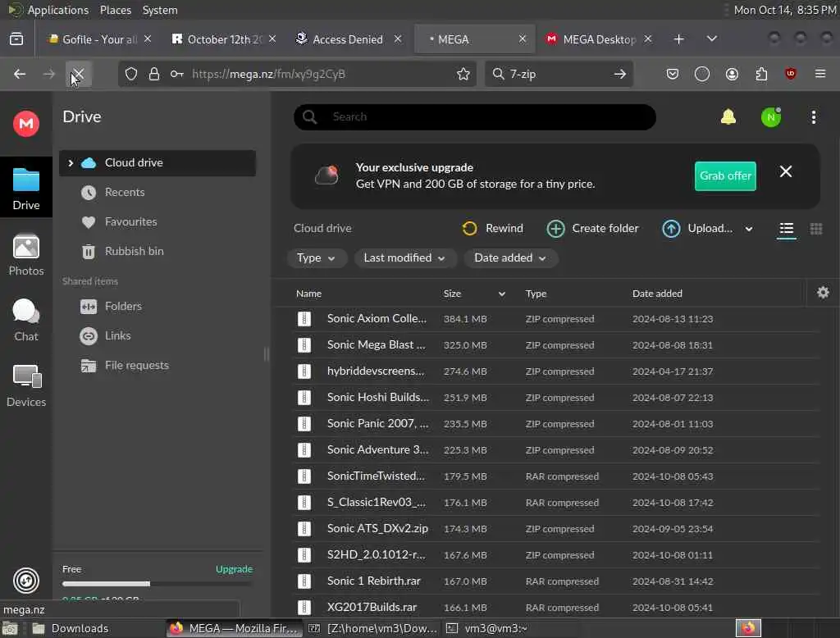Viewport: 840px width, 638px height.
Task: Open the Chat section in sidebar
Action: click(x=25, y=321)
